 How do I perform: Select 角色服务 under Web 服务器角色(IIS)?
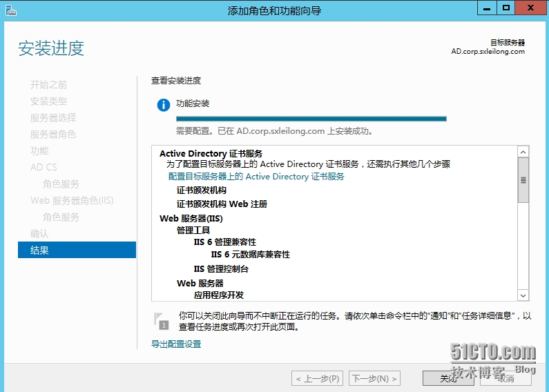coord(61,217)
